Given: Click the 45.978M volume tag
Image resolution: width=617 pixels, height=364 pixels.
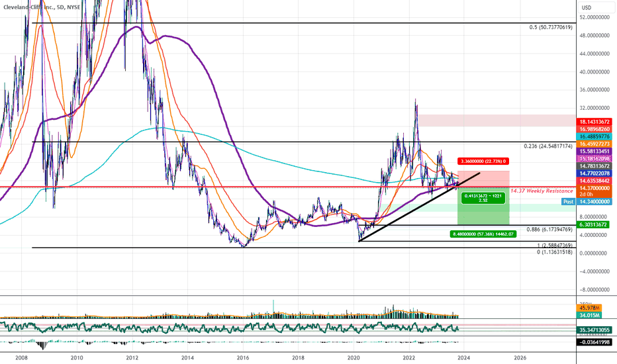Looking at the screenshot, I should (589, 308).
